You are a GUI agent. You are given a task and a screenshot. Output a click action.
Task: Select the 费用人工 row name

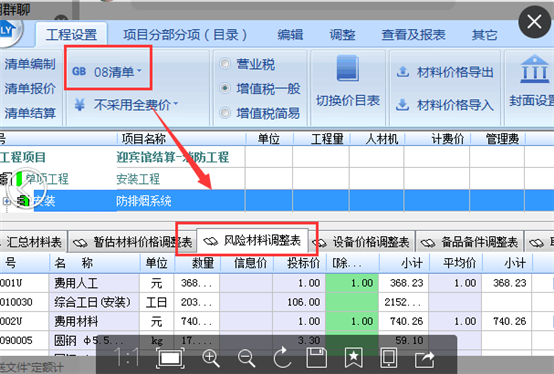click(x=76, y=283)
